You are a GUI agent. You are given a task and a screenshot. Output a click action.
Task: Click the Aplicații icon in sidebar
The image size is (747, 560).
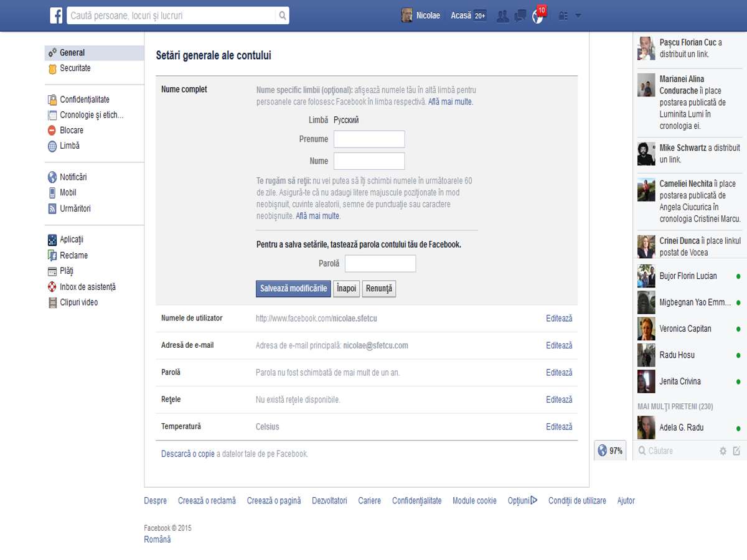(52, 240)
